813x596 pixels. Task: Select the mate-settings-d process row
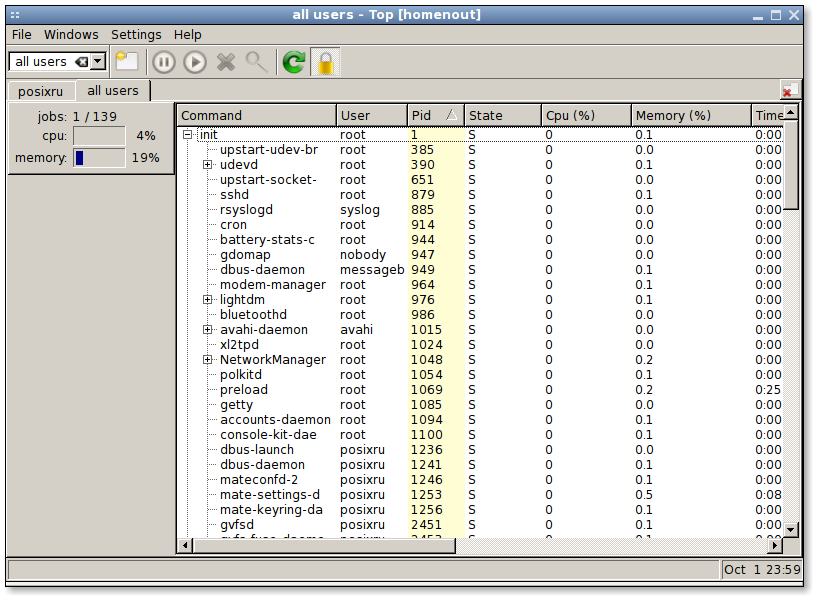click(x=481, y=495)
